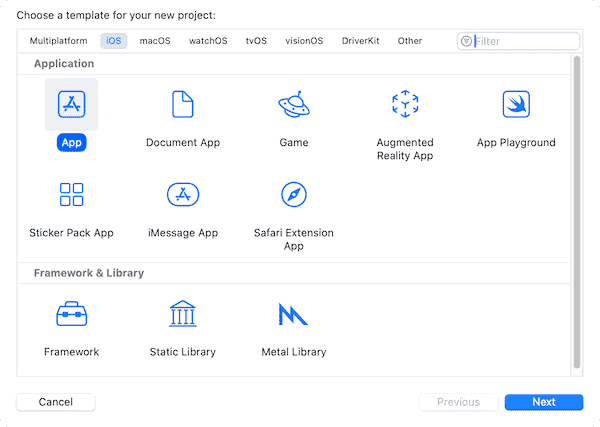Select the Sticker Pack App icon

[x=71, y=194]
